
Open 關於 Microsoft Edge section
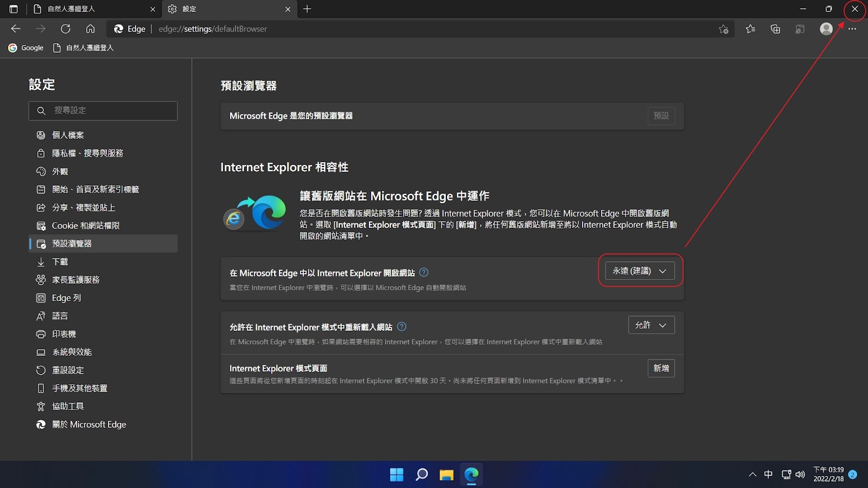[103, 425]
